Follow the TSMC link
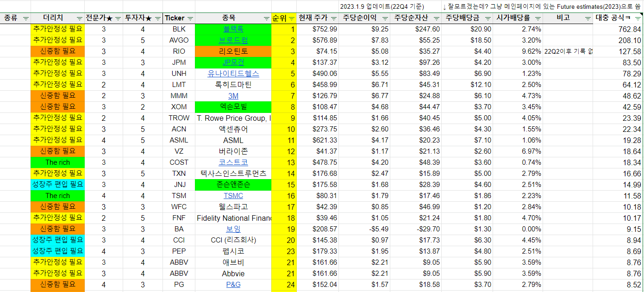This screenshot has width=644, height=292. (233, 196)
